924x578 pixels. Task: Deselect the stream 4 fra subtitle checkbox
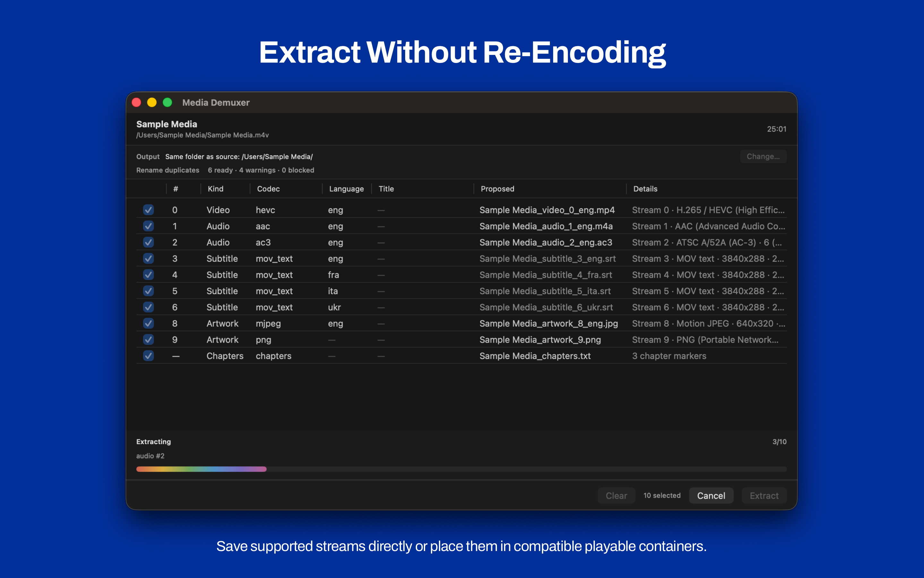149,275
